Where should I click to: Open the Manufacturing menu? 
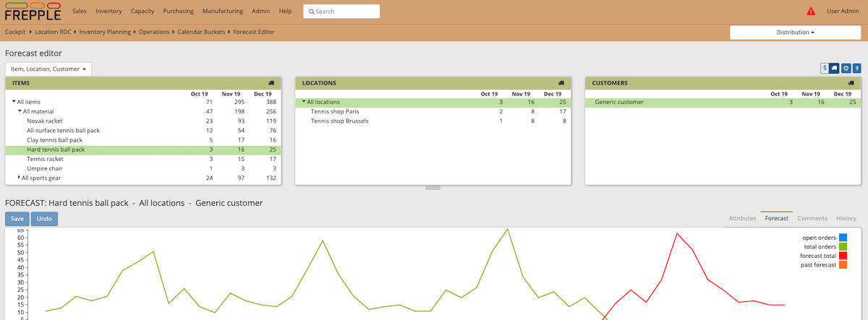click(223, 12)
